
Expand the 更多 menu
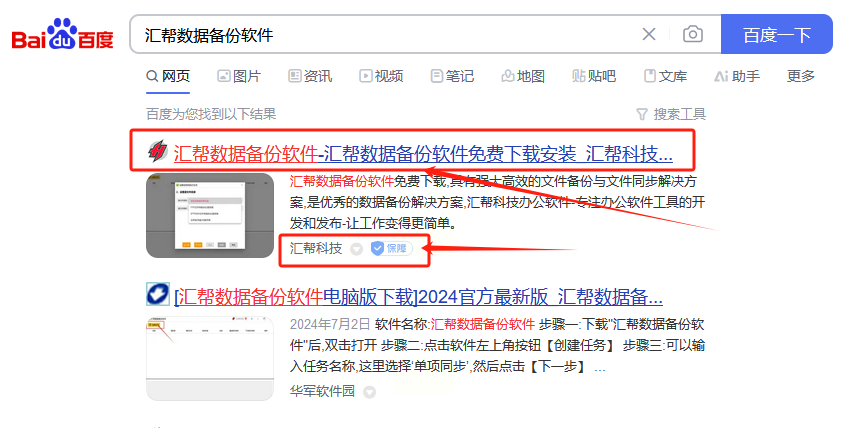[801, 76]
